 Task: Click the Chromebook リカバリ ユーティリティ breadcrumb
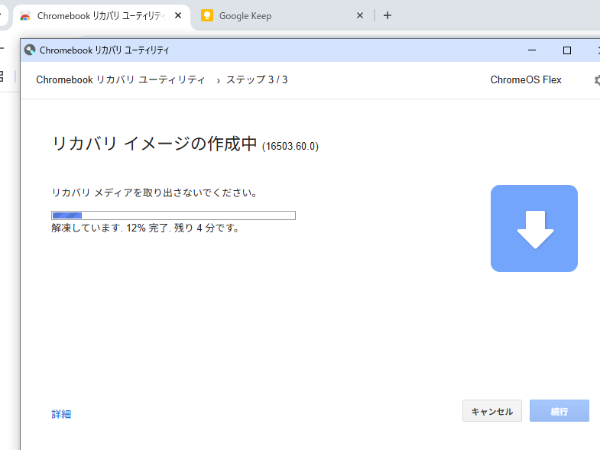(x=120, y=80)
